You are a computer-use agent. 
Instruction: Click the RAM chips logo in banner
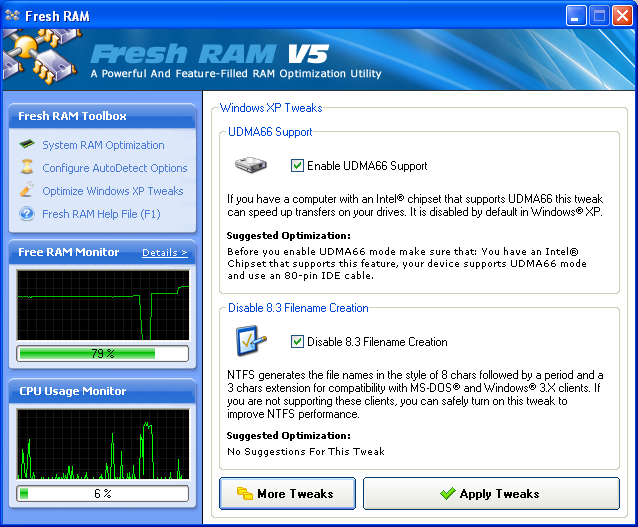pyautogui.click(x=40, y=58)
